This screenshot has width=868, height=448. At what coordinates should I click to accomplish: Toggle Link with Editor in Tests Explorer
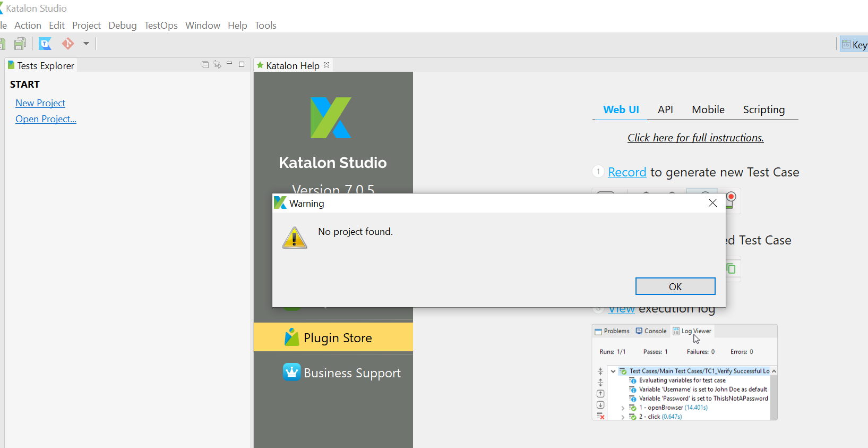[x=217, y=65]
